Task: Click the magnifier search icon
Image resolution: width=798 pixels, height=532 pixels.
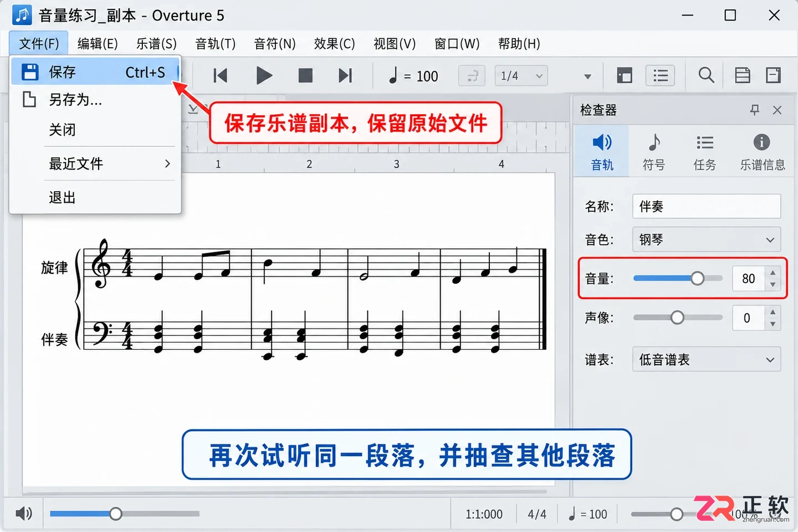Action: click(706, 75)
